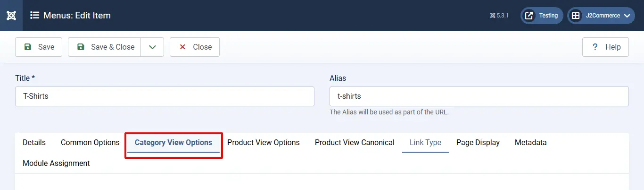Click the Close button with X icon
644x190 pixels.
195,47
